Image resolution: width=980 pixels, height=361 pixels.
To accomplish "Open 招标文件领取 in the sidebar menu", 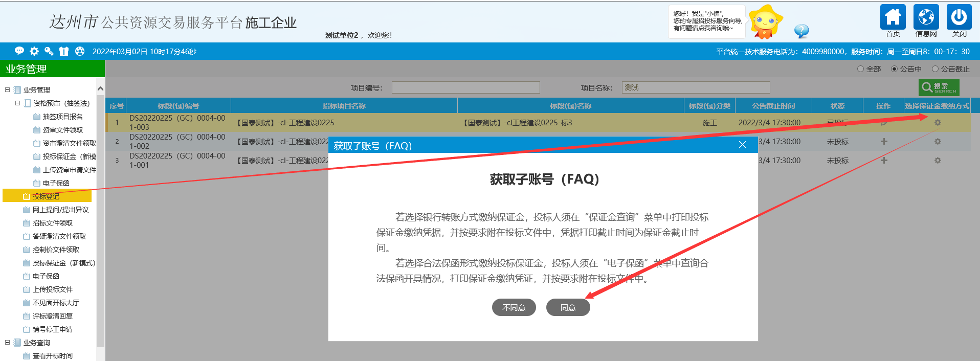I will [x=52, y=223].
